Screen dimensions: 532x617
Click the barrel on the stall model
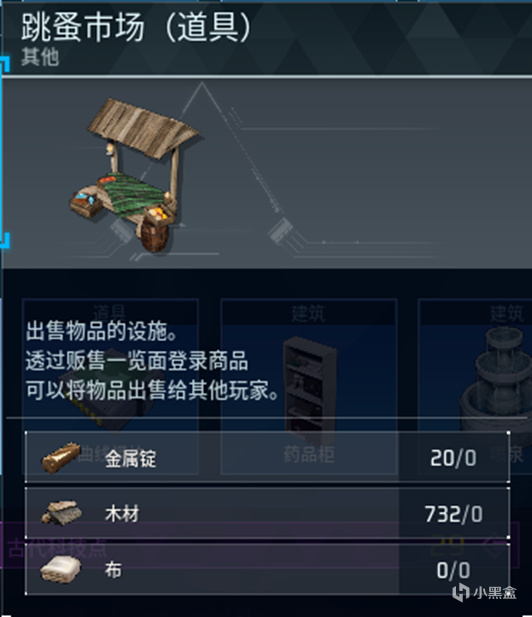pyautogui.click(x=155, y=237)
